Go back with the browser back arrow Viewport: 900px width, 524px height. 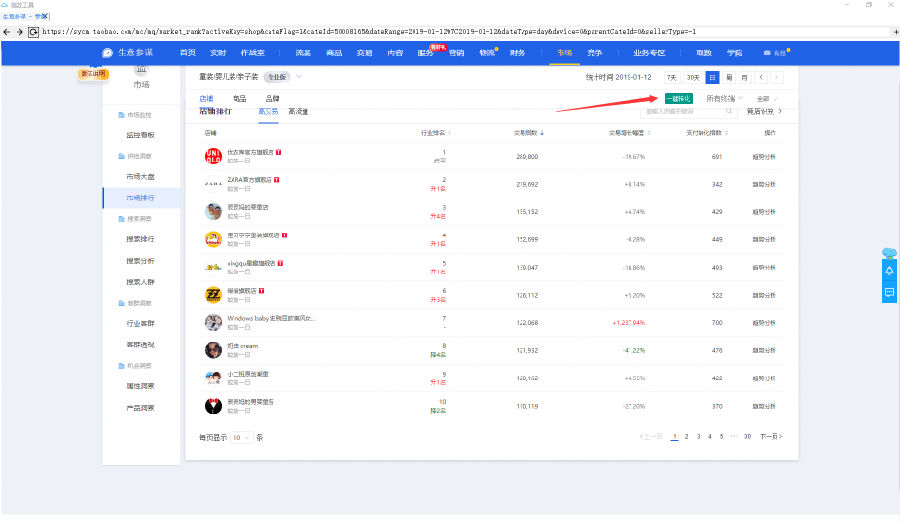click(x=7, y=32)
